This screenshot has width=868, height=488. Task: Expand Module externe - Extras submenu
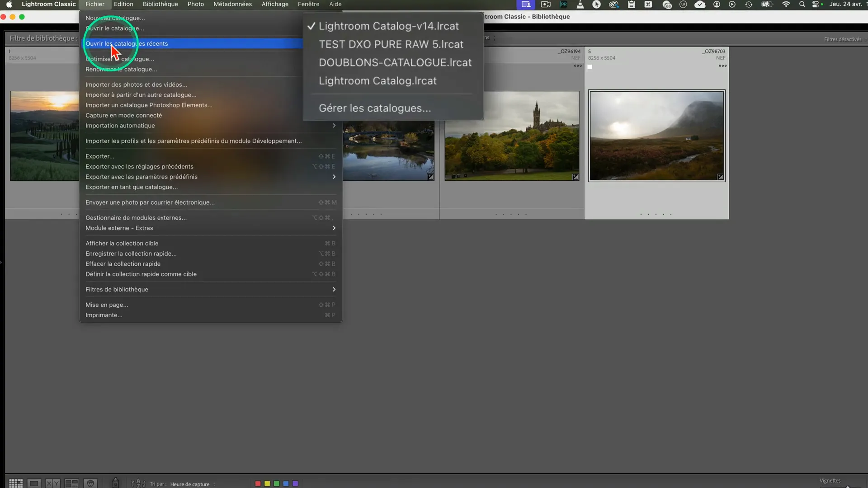pos(211,228)
